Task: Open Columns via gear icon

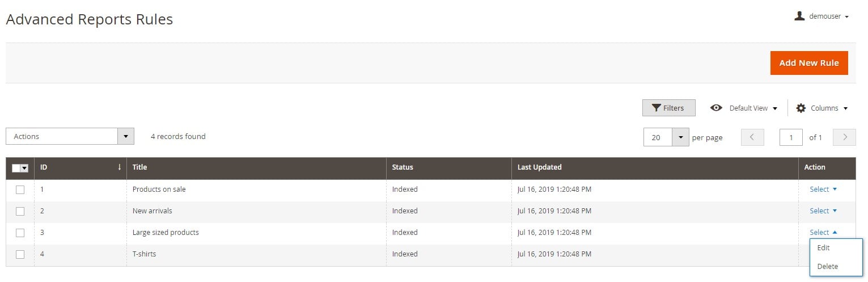Action: (x=801, y=108)
